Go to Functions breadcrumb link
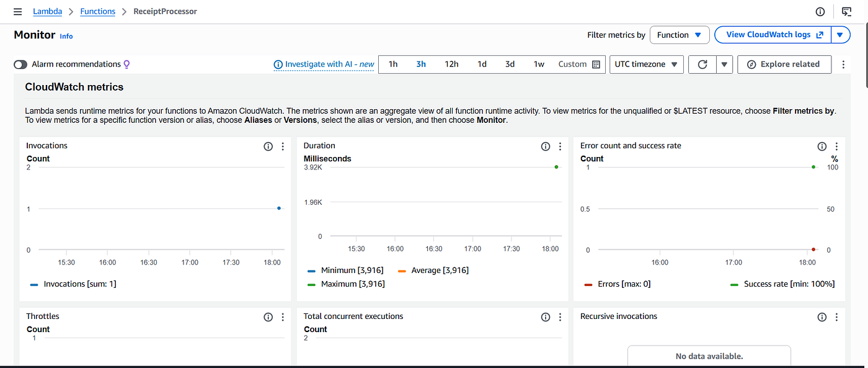868x368 pixels. point(98,11)
